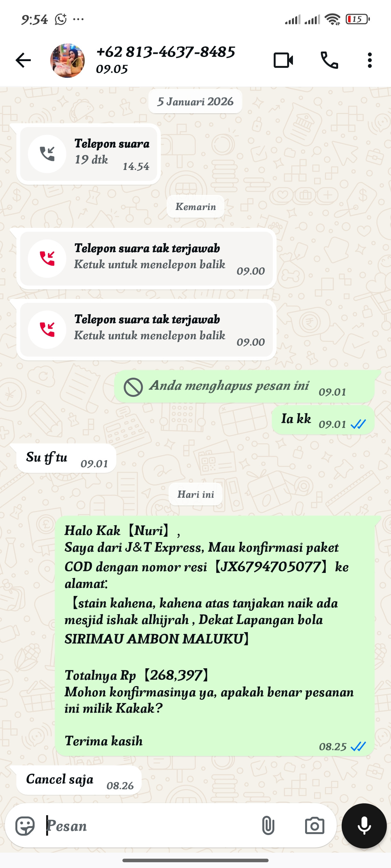Tap the microphone voice message button

tap(364, 825)
